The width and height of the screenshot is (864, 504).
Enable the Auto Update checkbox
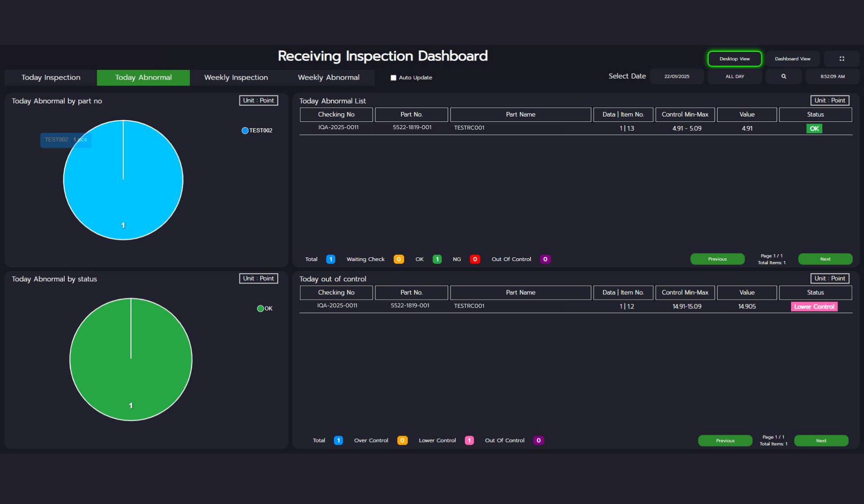tap(393, 78)
